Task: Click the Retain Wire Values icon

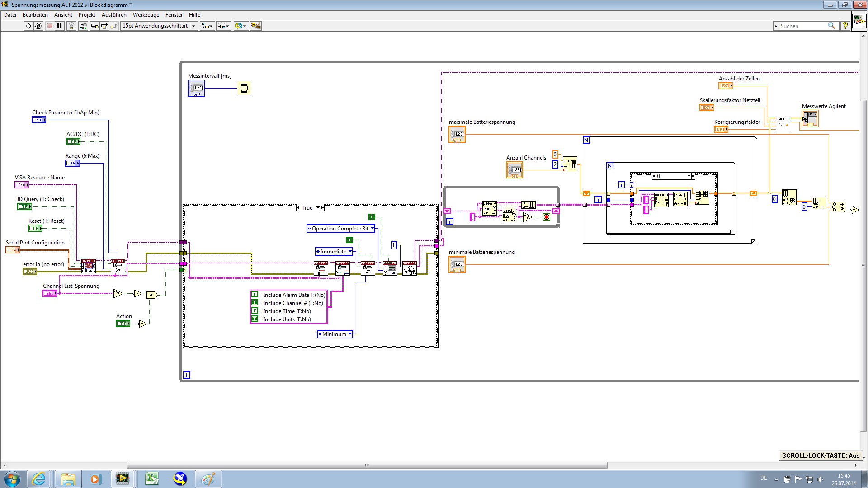Action: tap(83, 26)
